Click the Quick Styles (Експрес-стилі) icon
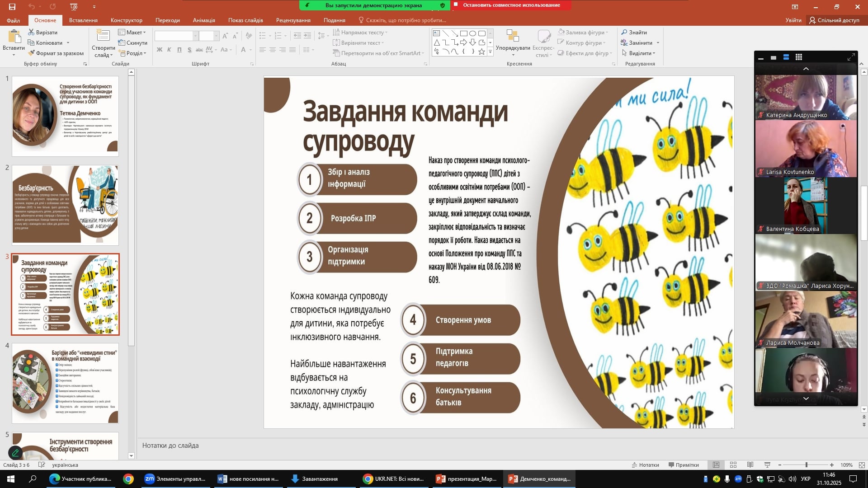The width and height of the screenshot is (868, 488). [543, 36]
